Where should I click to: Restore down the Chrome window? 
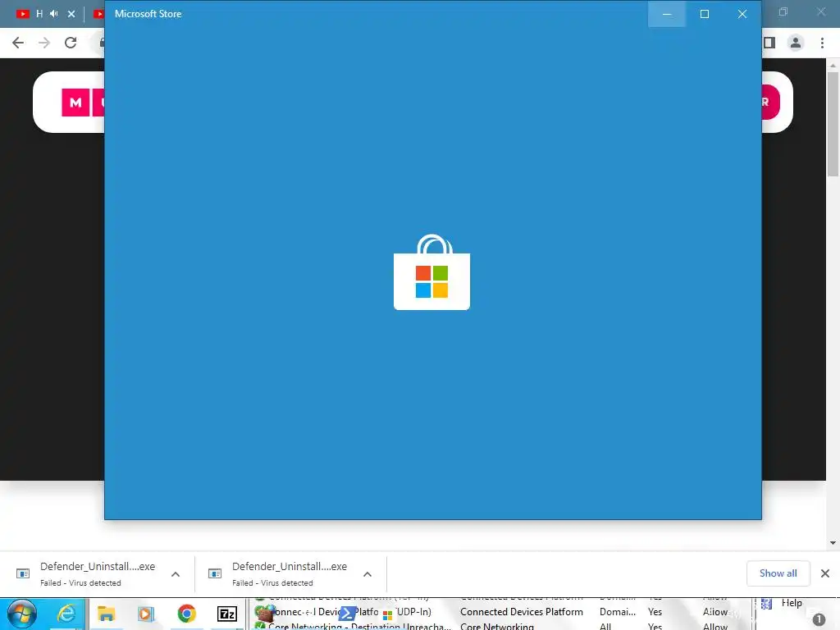(783, 11)
